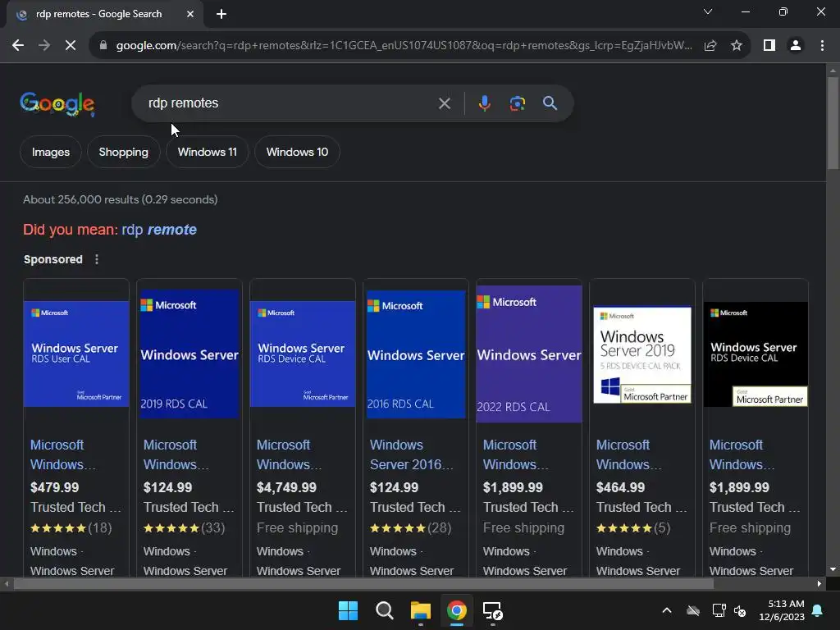Open the RDS User CAL product image
Screen dimensions: 840x630
point(76,354)
